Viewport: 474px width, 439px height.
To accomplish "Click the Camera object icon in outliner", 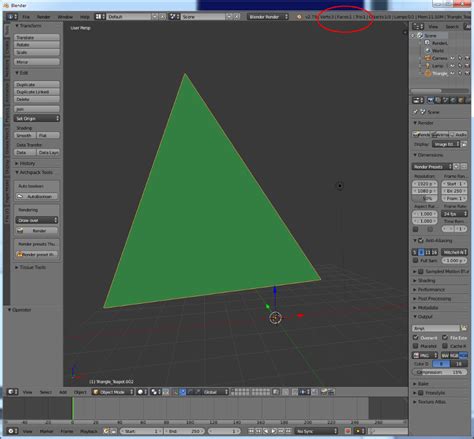I will 428,58.
